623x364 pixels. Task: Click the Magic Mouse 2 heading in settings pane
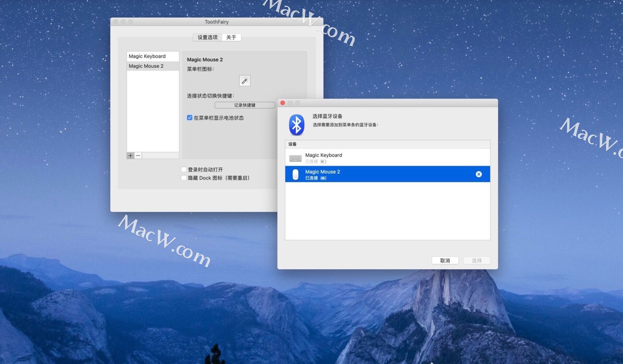pos(205,60)
